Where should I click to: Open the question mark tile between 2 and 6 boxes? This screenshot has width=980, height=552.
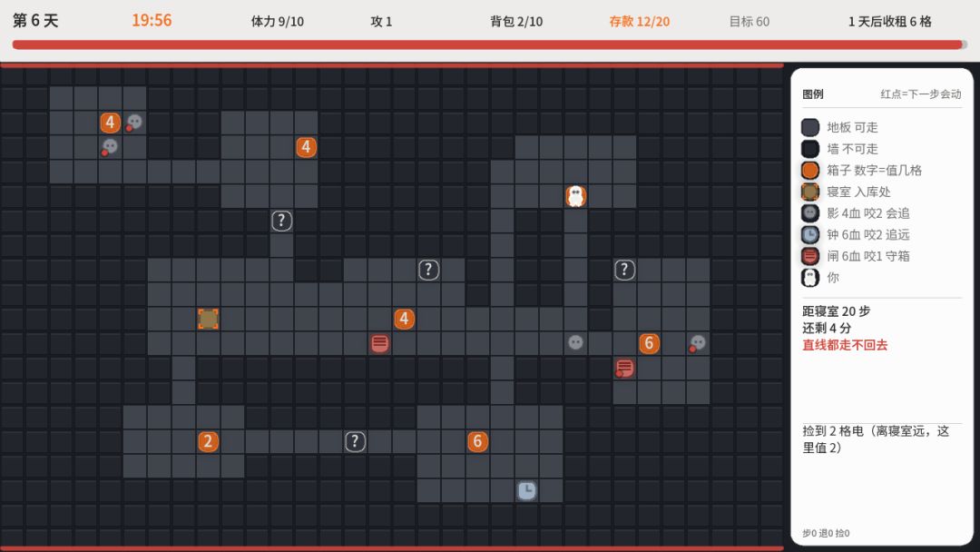[x=355, y=441]
